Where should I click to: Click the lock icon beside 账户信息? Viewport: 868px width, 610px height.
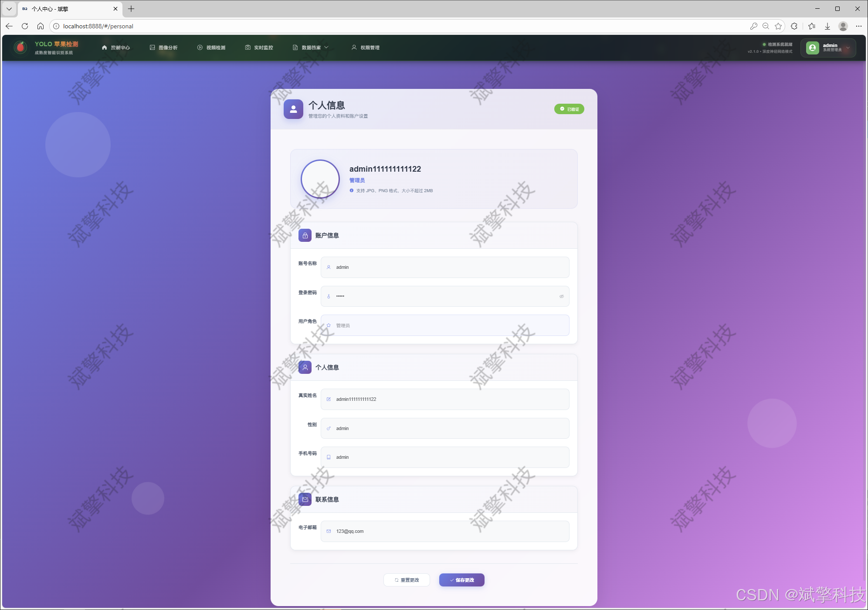(305, 235)
